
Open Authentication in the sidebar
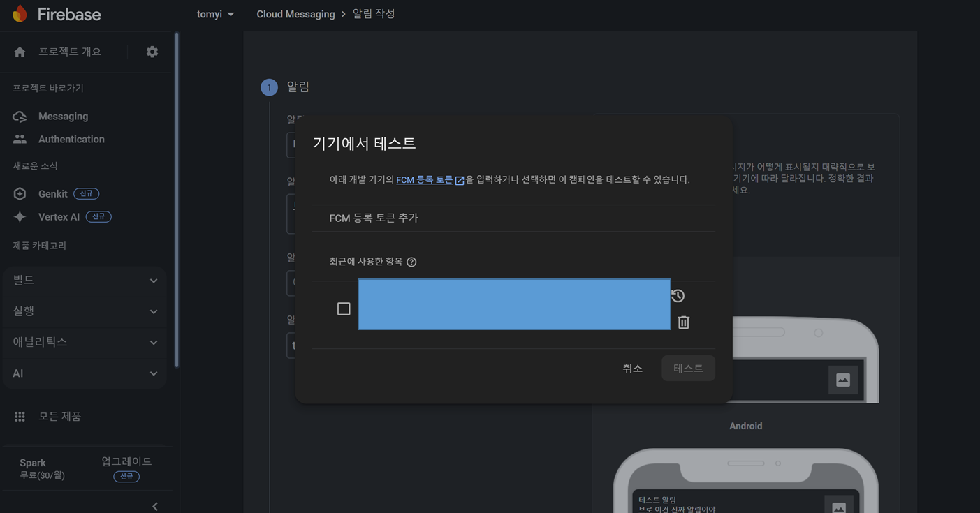71,140
